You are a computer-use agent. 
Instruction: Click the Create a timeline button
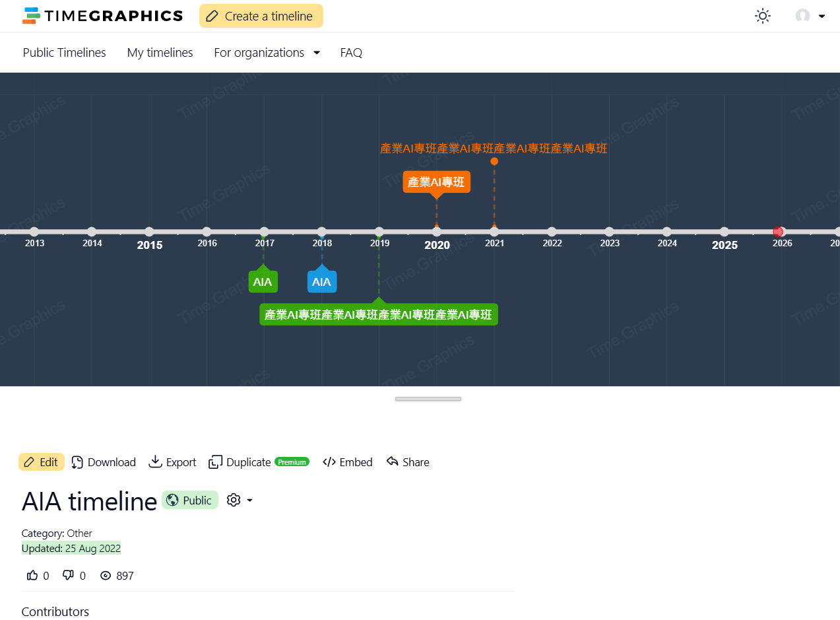click(x=261, y=16)
